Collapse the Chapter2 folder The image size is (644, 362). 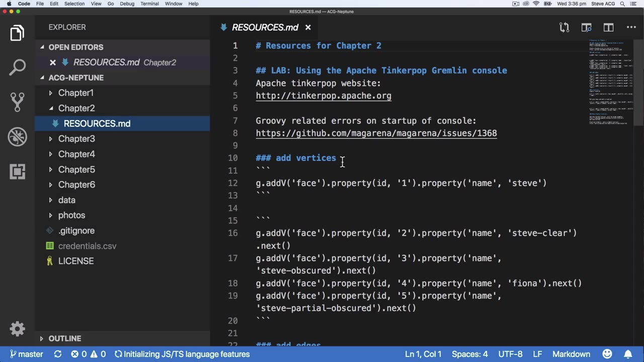point(76,108)
